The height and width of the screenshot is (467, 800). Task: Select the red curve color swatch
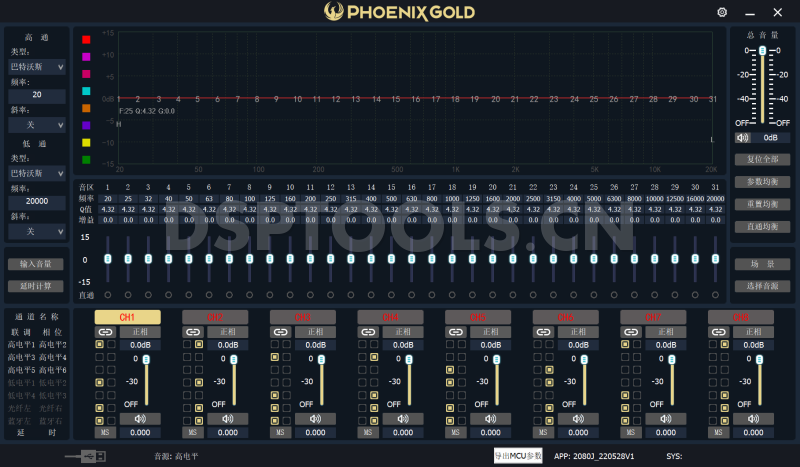(86, 39)
